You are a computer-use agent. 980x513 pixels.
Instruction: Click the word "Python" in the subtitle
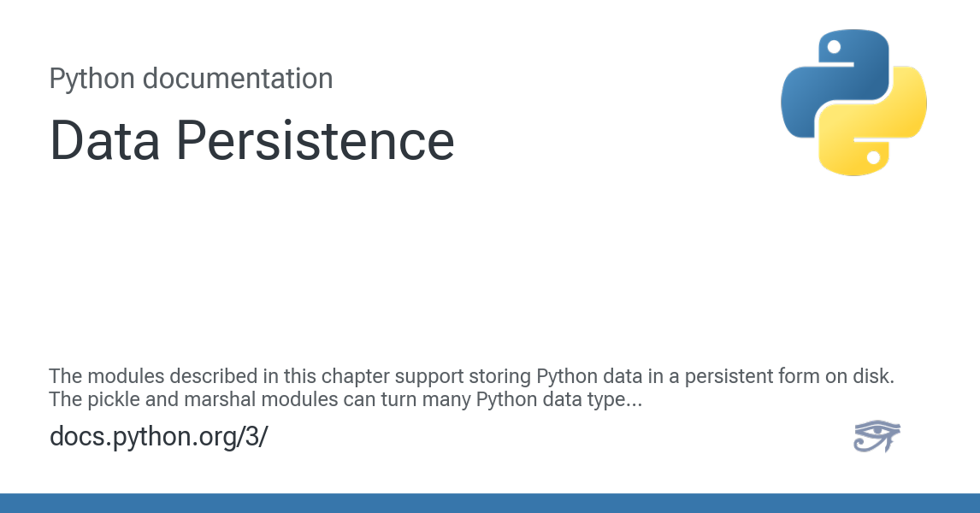[92, 79]
